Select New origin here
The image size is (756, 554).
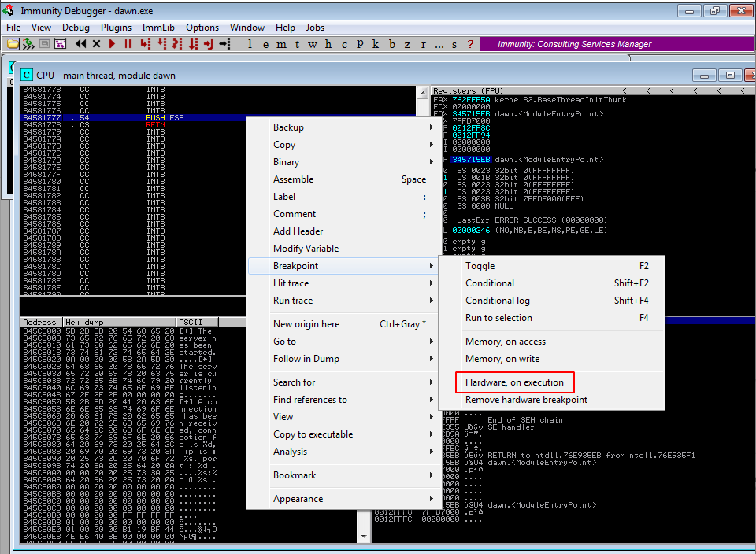pos(343,324)
